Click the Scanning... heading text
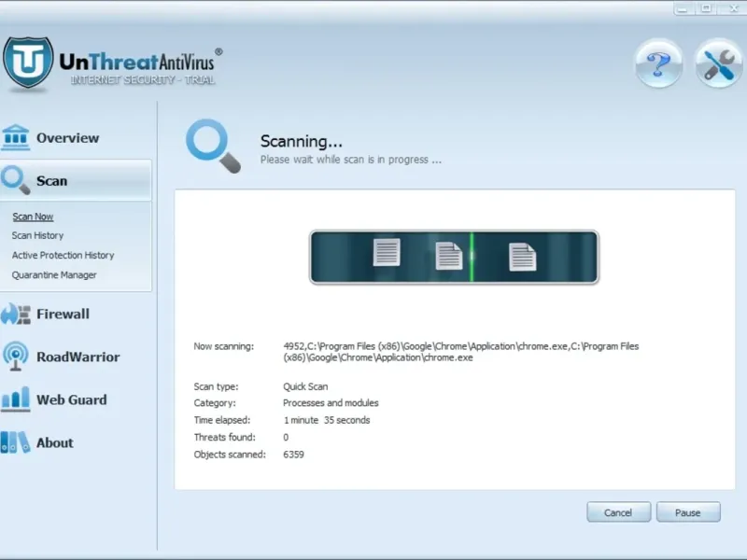 click(x=301, y=142)
